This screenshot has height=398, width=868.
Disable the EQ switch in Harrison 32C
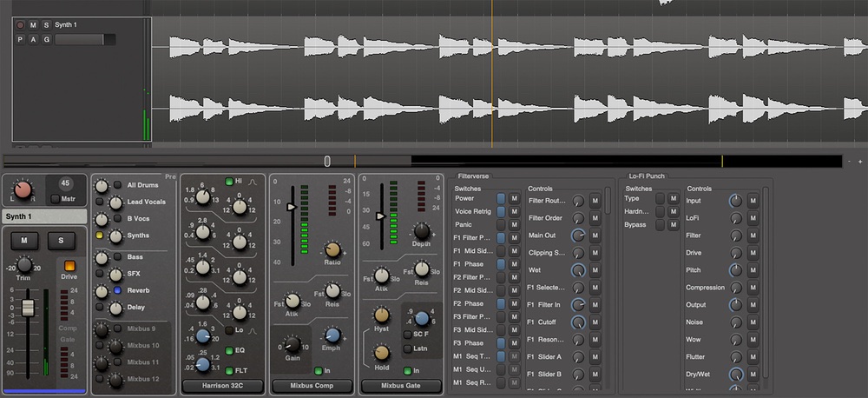[228, 349]
